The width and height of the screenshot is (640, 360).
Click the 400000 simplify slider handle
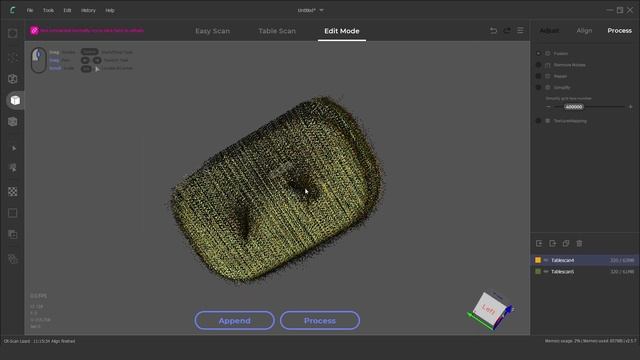[573, 107]
